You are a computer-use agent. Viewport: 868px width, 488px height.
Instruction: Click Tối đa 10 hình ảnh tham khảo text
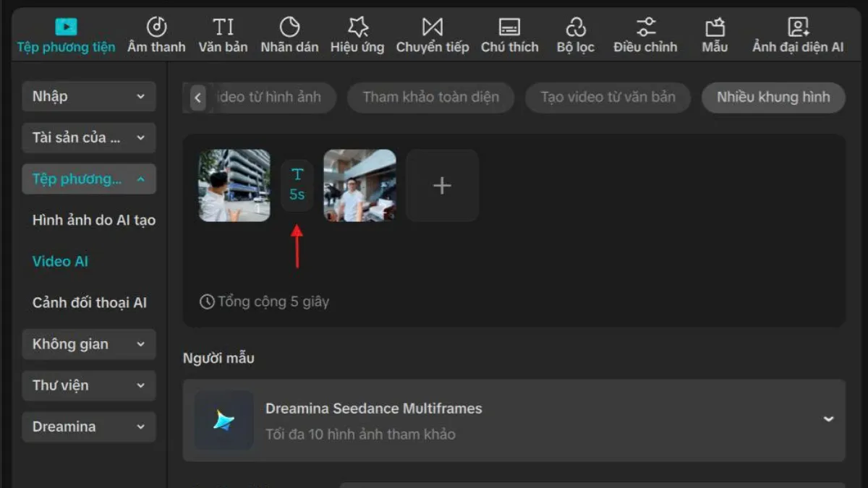360,435
